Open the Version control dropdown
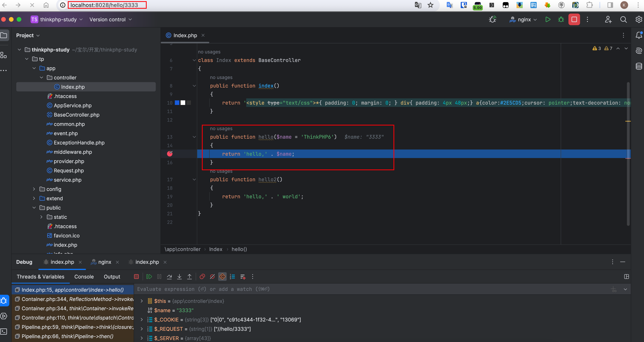This screenshot has width=644, height=342. (x=110, y=20)
